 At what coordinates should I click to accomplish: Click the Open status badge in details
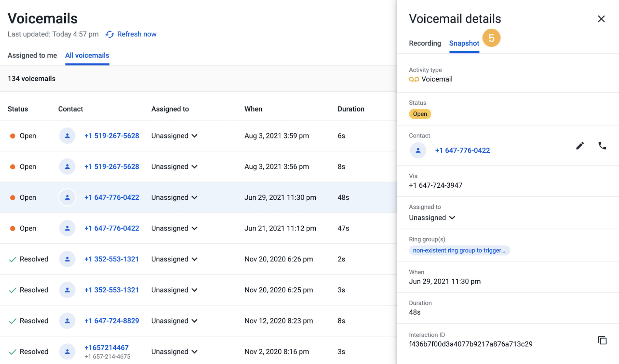[420, 114]
